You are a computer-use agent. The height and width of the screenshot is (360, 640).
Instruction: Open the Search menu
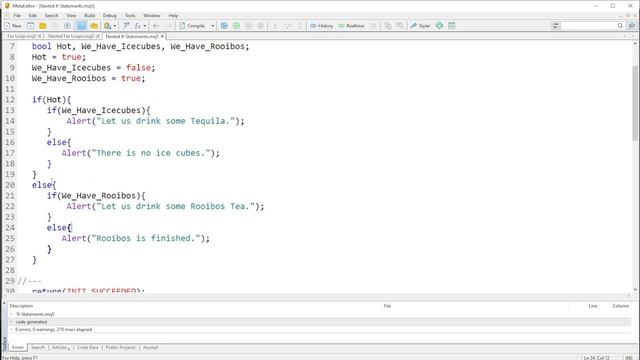tap(51, 16)
